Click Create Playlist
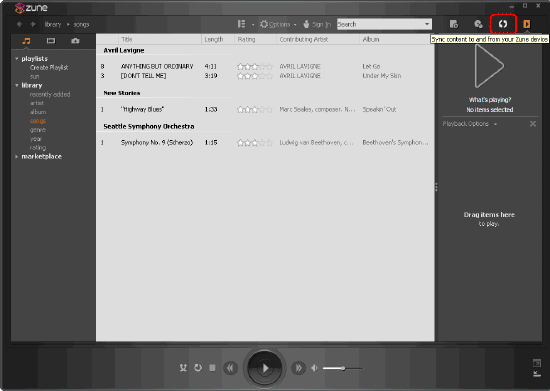This screenshot has width=550, height=391. click(49, 67)
